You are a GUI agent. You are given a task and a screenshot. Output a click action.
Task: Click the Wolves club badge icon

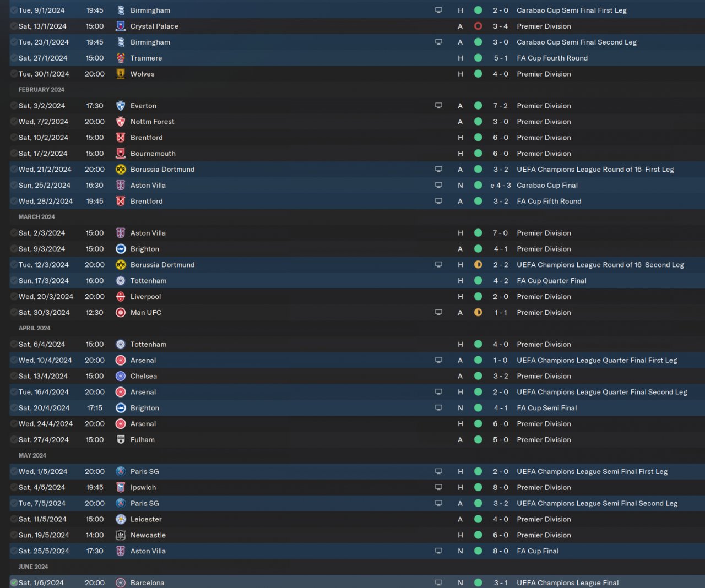121,74
